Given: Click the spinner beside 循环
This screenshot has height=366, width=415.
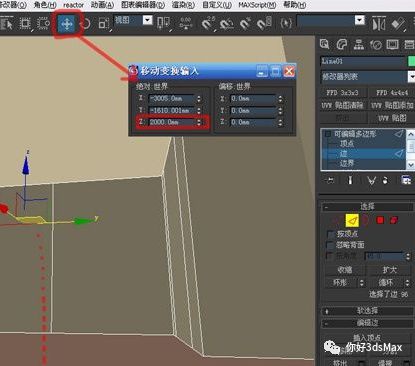Looking at the screenshot, I should tap(407, 283).
